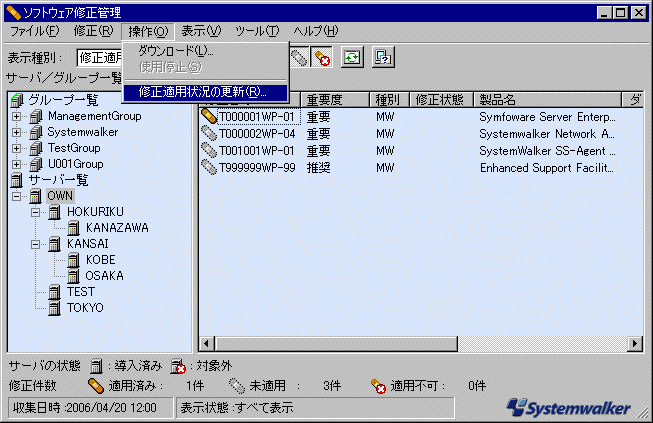Open the 表示(V) menu
653x423 pixels.
(201, 31)
